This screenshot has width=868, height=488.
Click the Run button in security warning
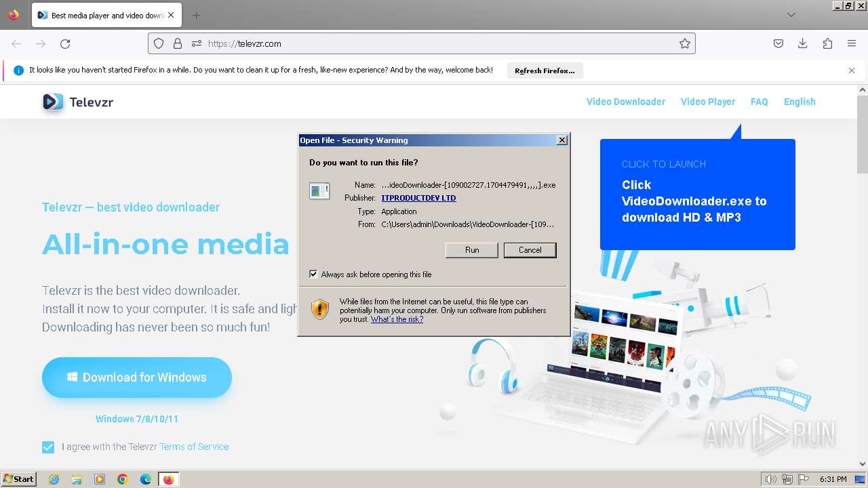(x=472, y=250)
